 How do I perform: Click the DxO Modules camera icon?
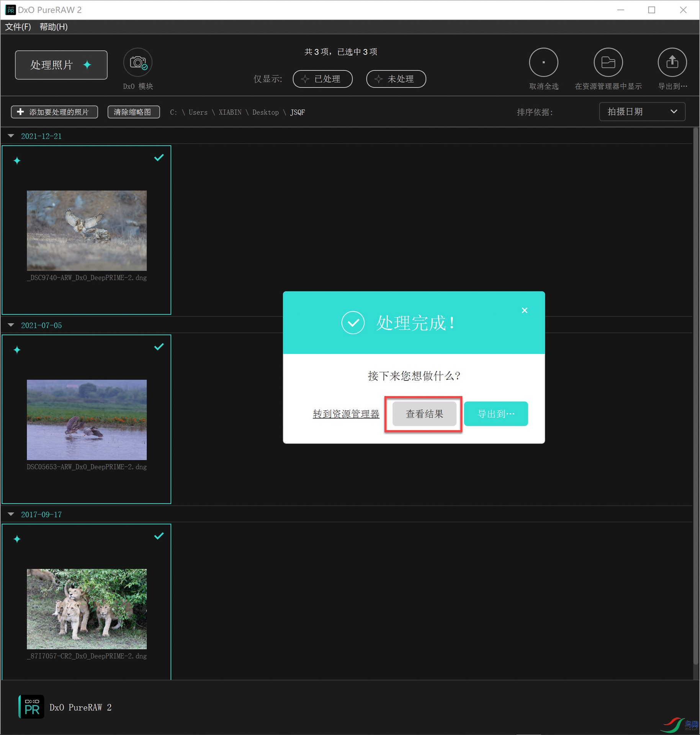(x=138, y=62)
